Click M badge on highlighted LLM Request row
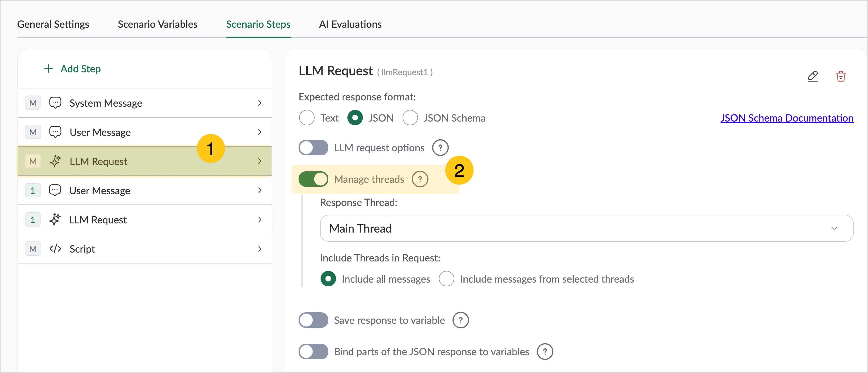The height and width of the screenshot is (373, 868). click(x=33, y=161)
